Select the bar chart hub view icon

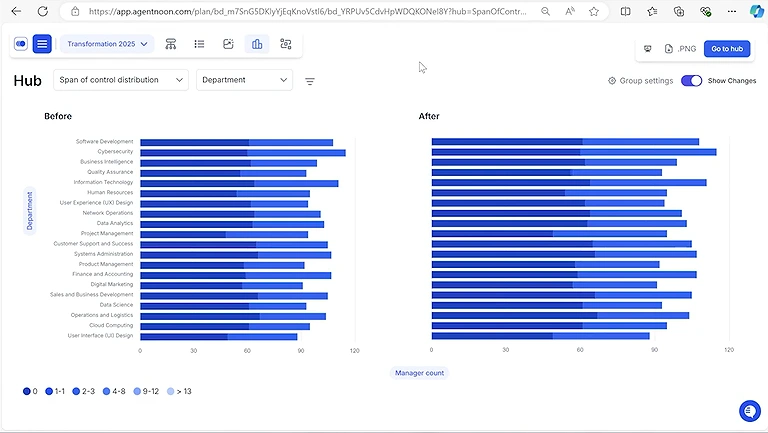point(257,44)
